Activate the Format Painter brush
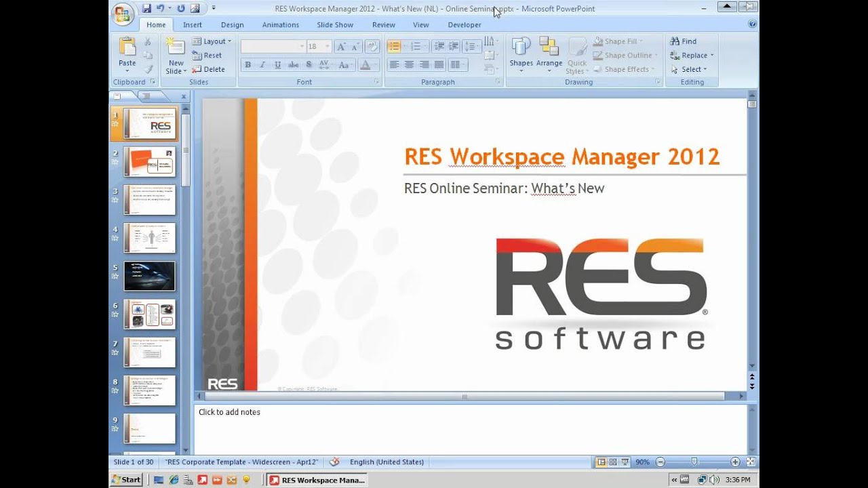 148,69
